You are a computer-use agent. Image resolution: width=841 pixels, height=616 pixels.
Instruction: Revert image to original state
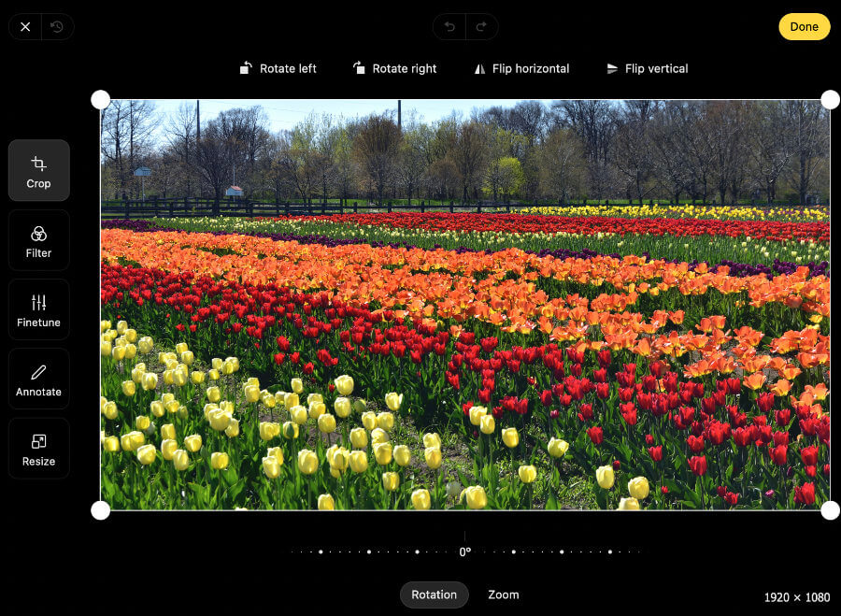[x=57, y=26]
